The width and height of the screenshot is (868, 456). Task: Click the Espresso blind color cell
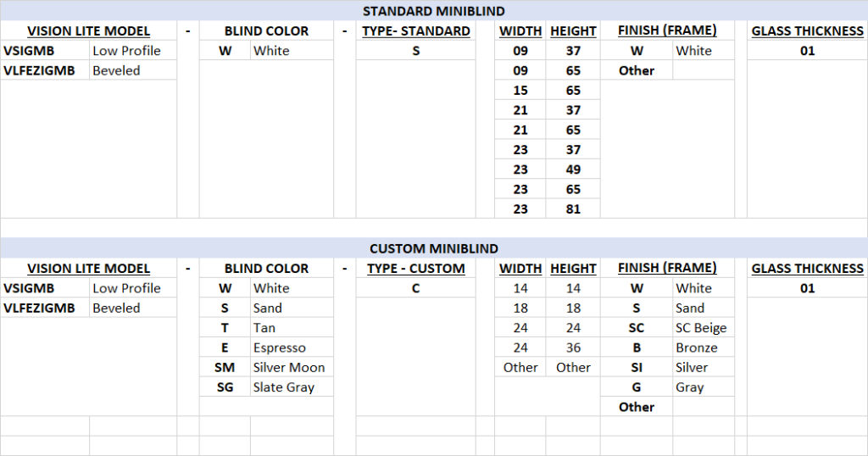(279, 348)
